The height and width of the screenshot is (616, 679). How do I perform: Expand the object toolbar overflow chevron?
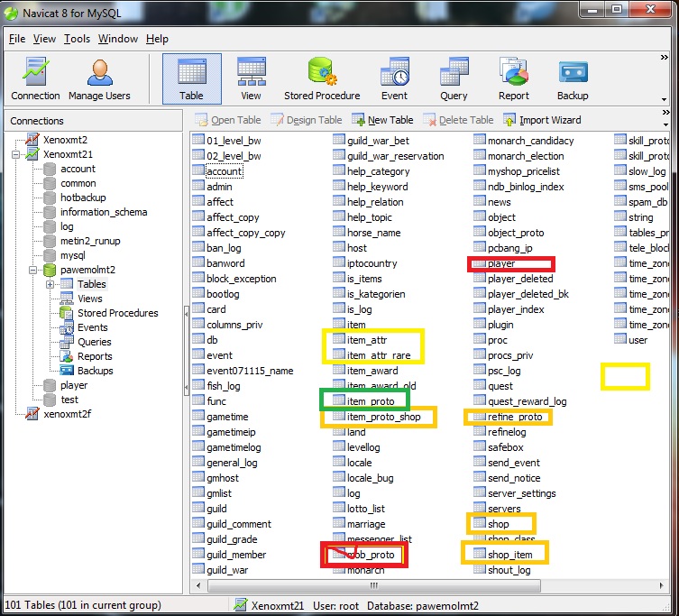click(665, 113)
